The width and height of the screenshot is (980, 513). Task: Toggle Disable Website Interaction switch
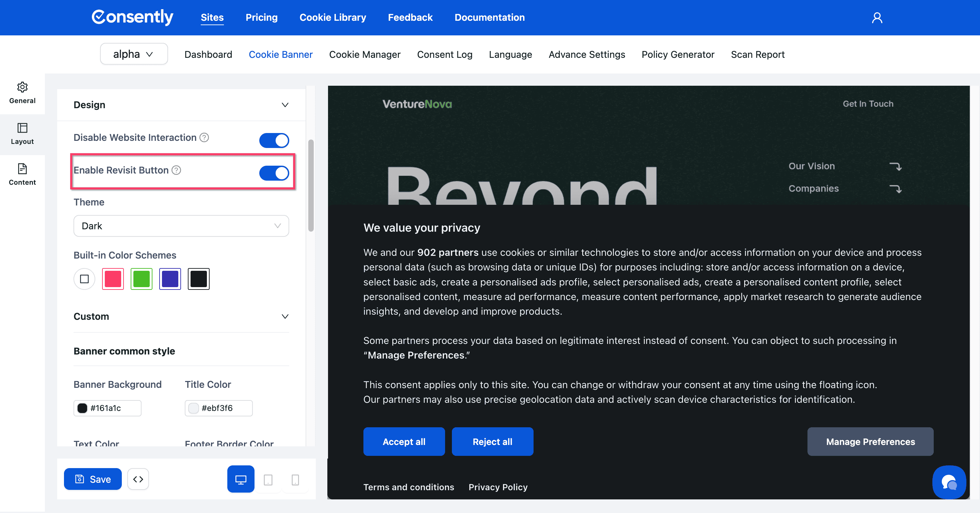click(x=274, y=140)
